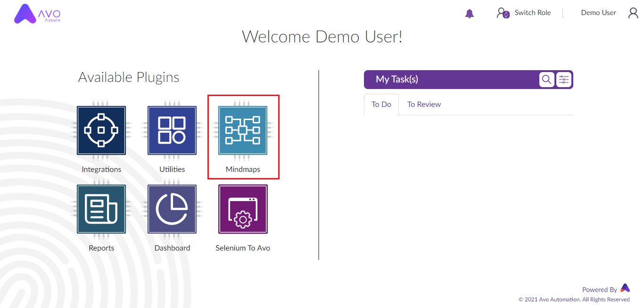Launch the Selenium To Avo plugin
Image resolution: width=644 pixels, height=308 pixels.
[x=243, y=209]
